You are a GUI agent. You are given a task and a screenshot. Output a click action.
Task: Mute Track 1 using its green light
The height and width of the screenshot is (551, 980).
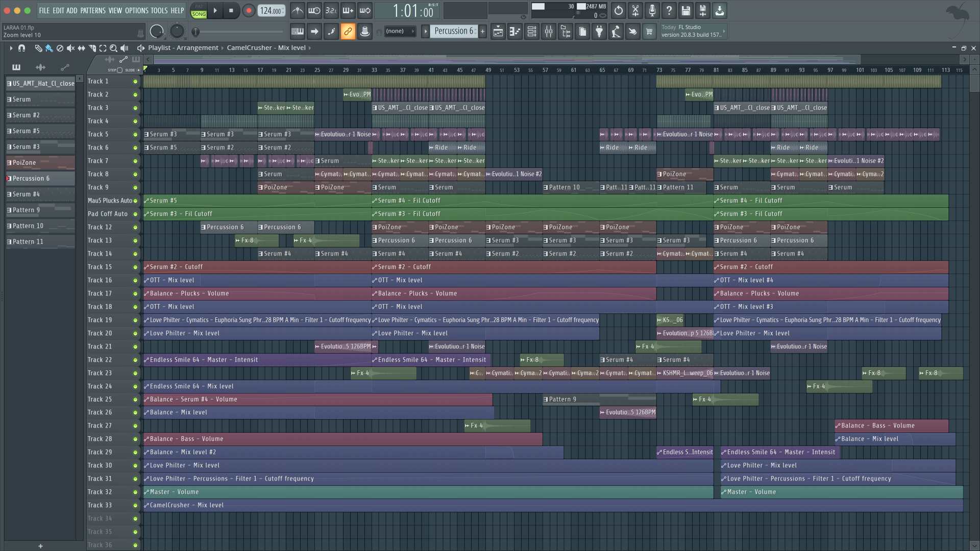coord(135,82)
